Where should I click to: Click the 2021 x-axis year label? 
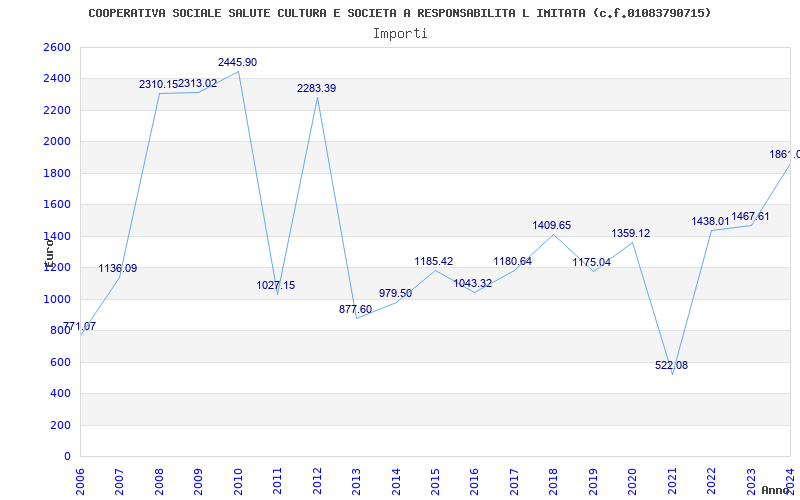coord(671,479)
